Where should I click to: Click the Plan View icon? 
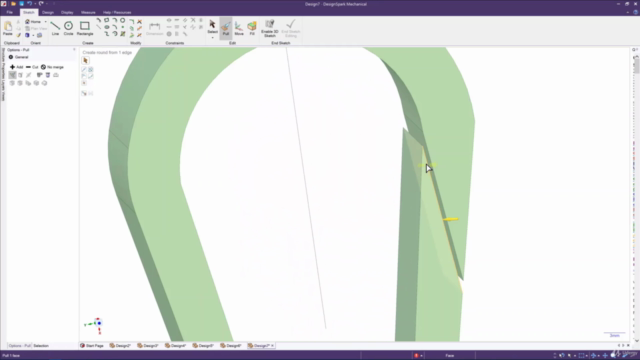pos(36,29)
